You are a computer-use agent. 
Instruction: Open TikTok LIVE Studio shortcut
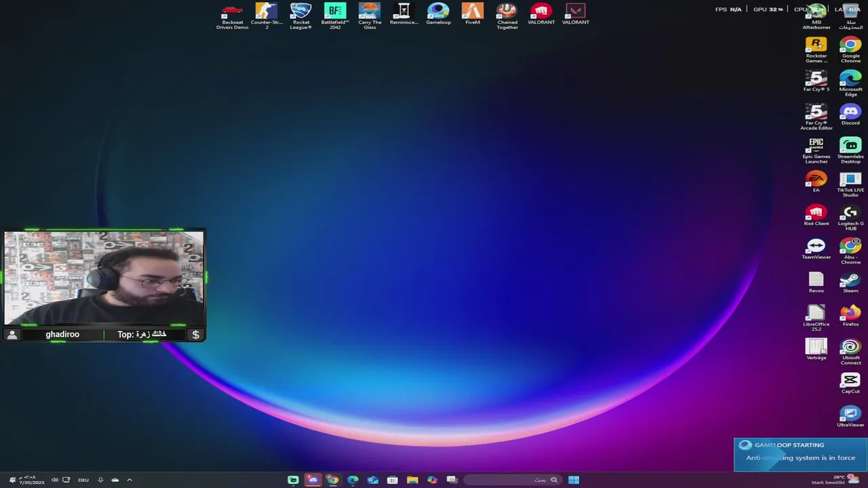(850, 184)
